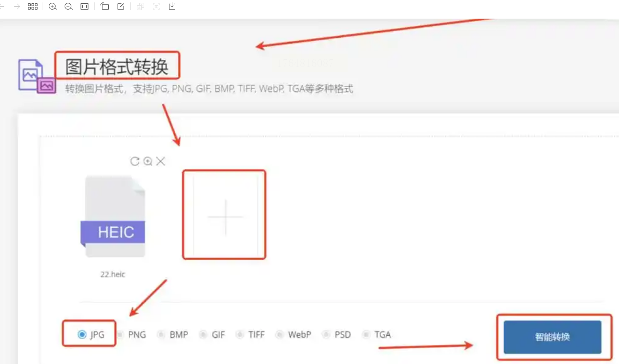Viewport: 619px width, 364px height.
Task: Select JPG as output format
Action: tap(91, 335)
